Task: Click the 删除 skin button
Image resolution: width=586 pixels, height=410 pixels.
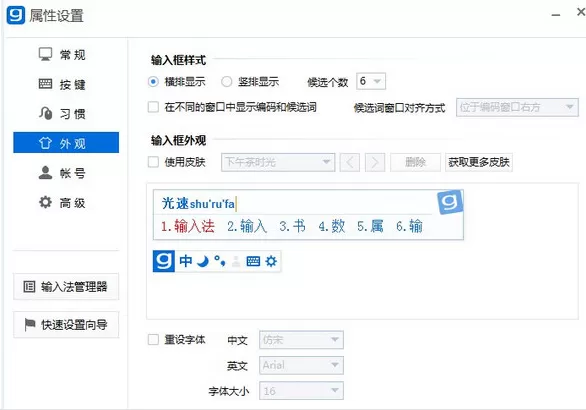Action: tap(415, 162)
